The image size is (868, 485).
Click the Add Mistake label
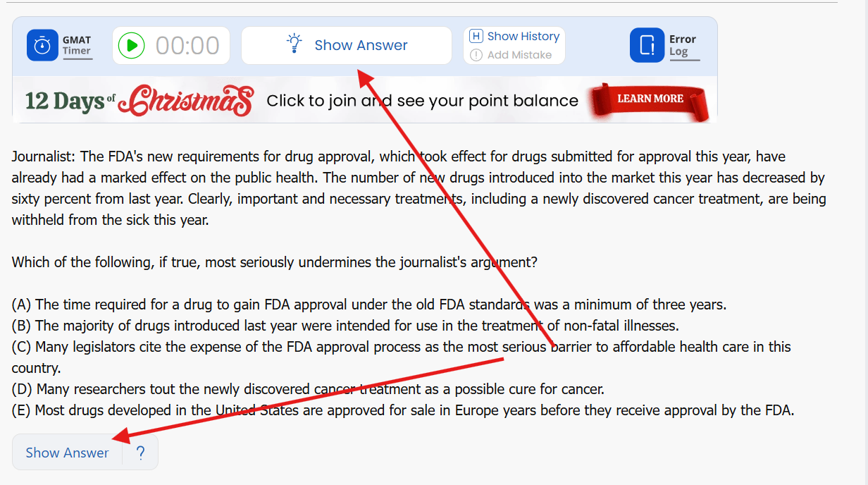519,55
